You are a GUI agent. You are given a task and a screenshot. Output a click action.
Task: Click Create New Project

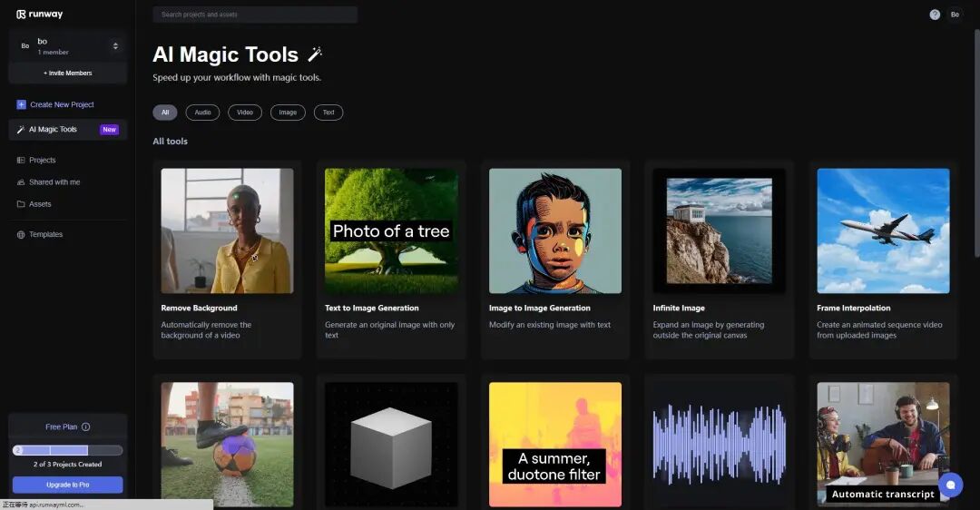coord(55,104)
